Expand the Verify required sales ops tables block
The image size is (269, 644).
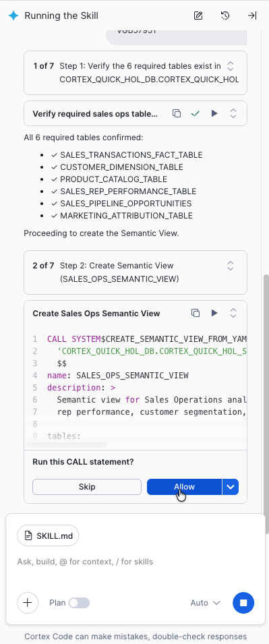point(233,113)
